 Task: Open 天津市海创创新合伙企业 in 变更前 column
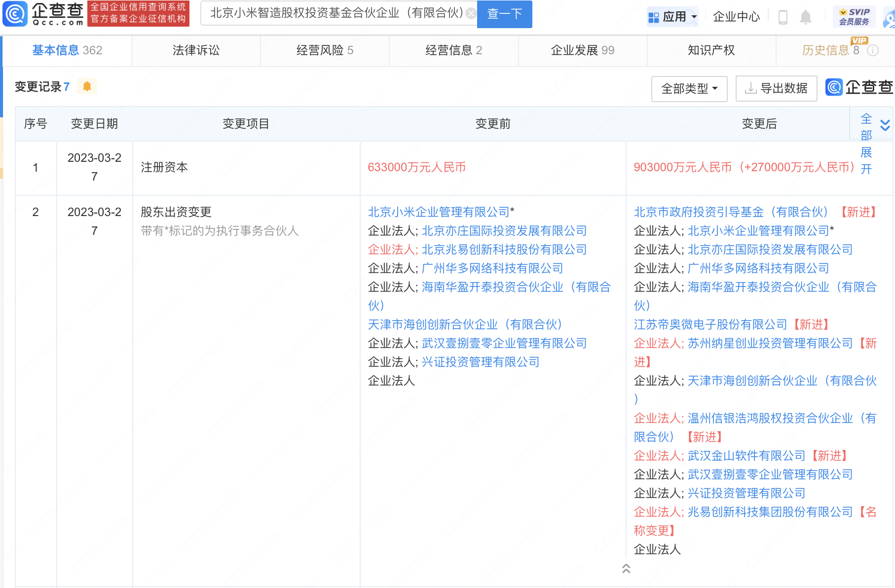[465, 325]
